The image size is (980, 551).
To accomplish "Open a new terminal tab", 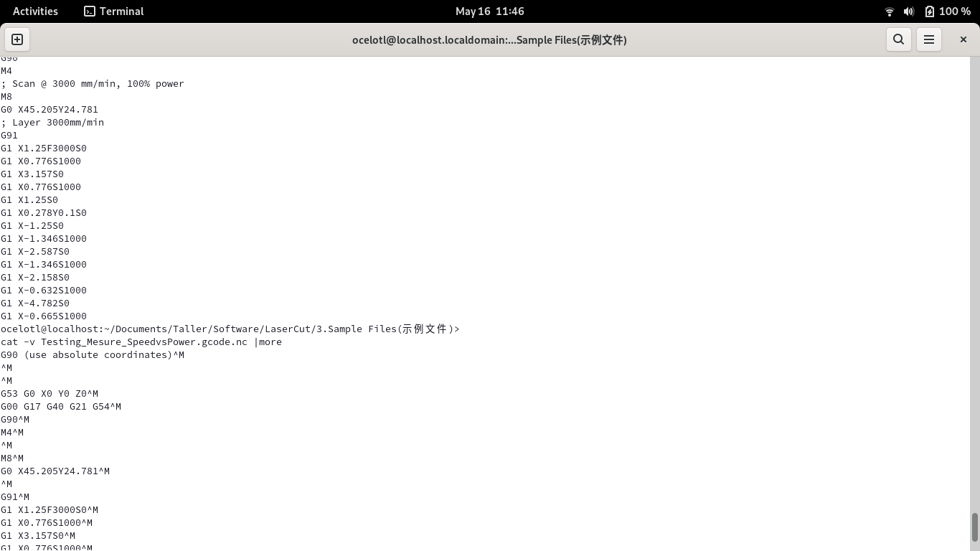I will tap(17, 39).
